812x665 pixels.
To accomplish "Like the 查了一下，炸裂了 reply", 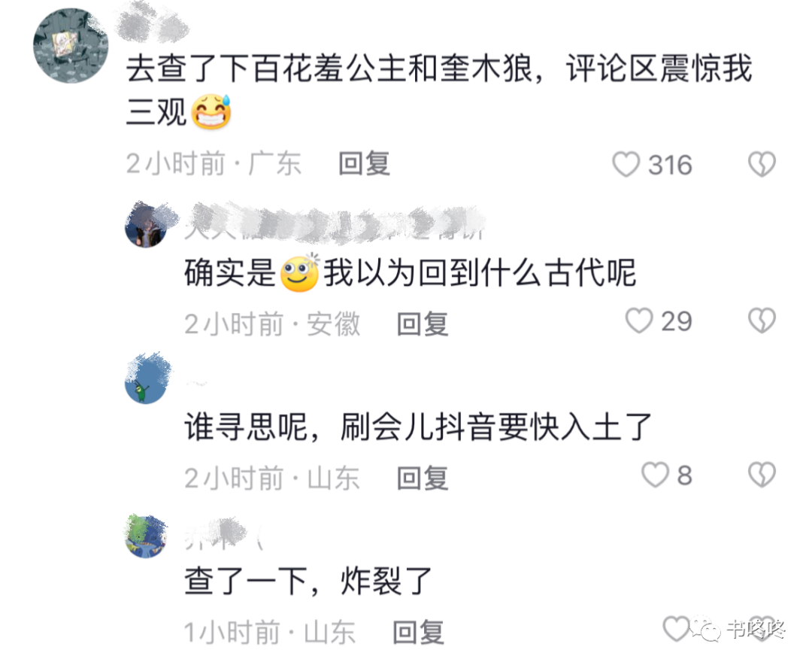I will [677, 629].
